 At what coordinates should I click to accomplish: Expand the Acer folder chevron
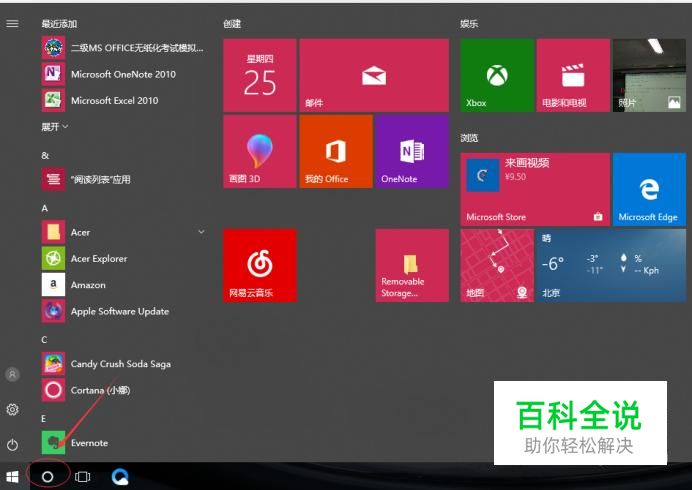[201, 232]
